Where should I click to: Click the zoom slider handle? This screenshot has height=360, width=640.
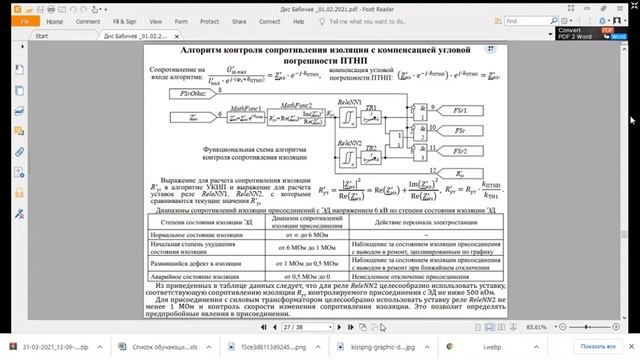click(x=586, y=327)
